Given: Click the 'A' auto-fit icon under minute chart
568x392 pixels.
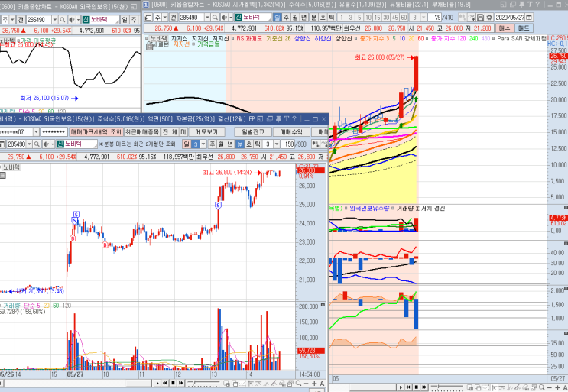Looking at the screenshot, I should coord(322,384).
